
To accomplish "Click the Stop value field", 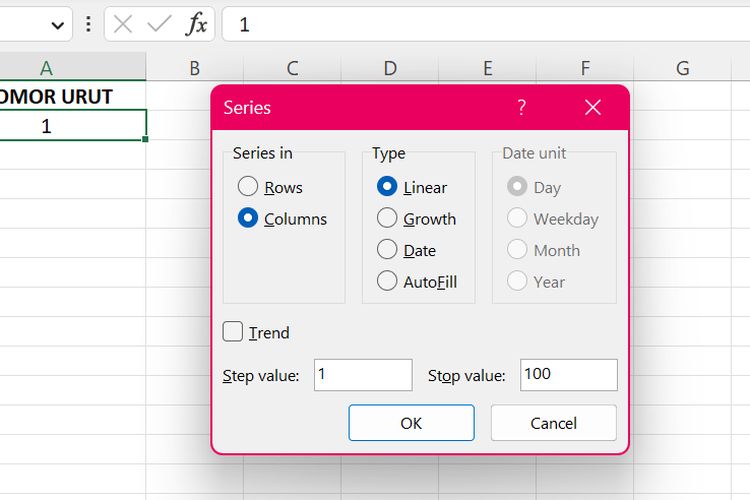I will pyautogui.click(x=569, y=375).
